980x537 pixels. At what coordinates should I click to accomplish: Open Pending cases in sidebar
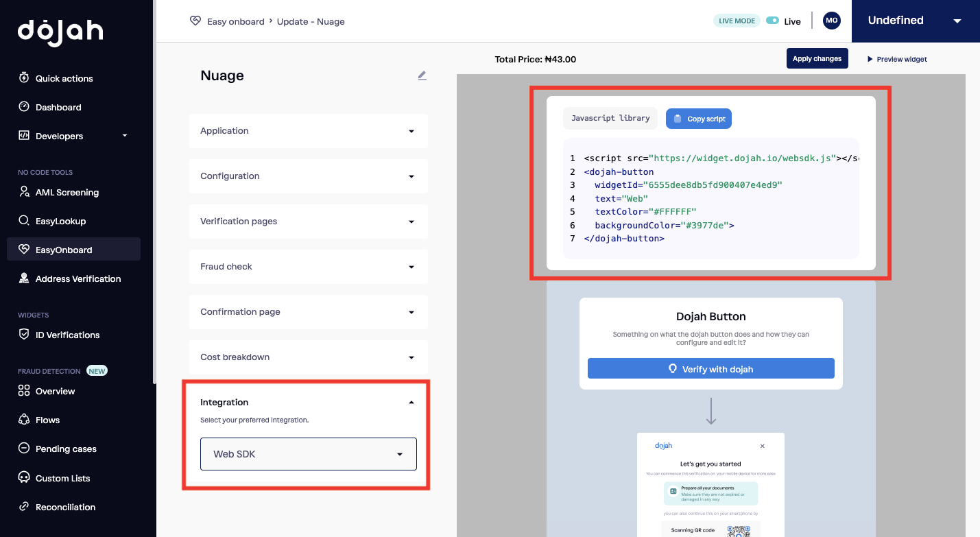[66, 449]
